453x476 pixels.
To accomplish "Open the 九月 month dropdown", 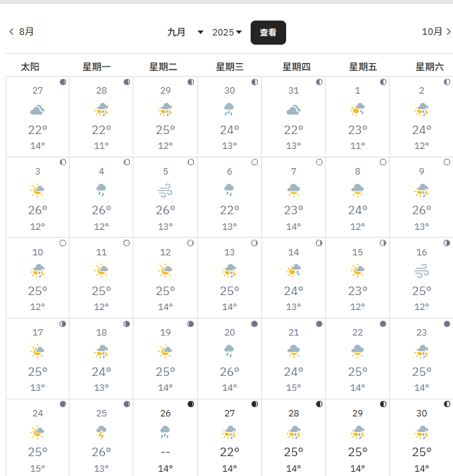I will click(x=185, y=32).
